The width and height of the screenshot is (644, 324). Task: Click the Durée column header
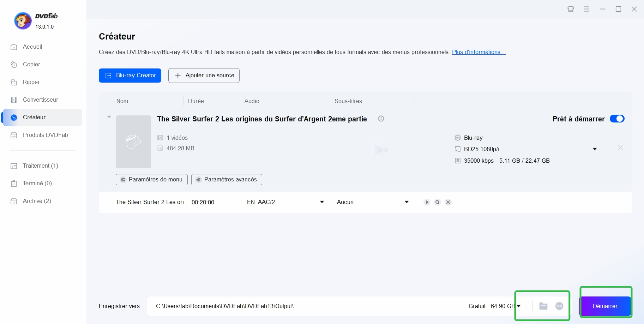click(196, 101)
